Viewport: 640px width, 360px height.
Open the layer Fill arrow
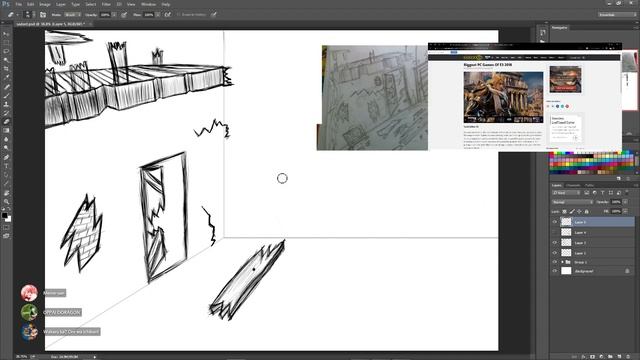pos(625,211)
